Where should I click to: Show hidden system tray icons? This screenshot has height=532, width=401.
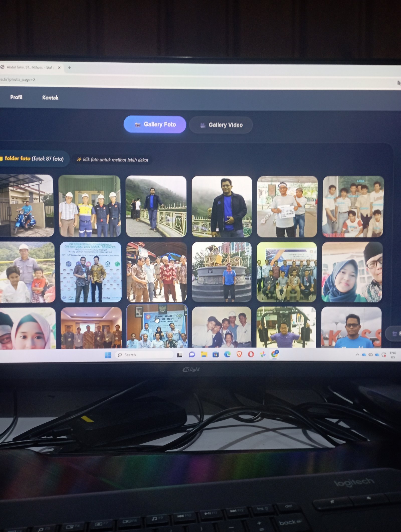[x=357, y=354]
